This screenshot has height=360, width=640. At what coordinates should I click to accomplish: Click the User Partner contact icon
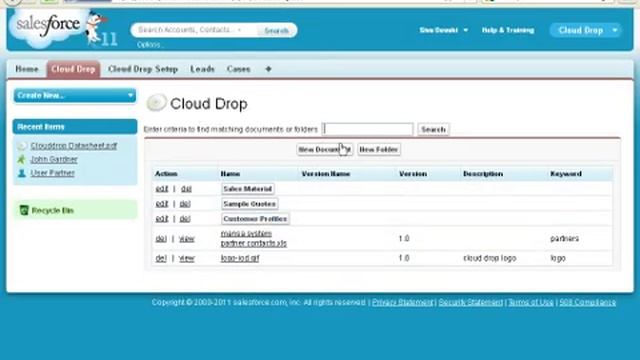pos(22,173)
